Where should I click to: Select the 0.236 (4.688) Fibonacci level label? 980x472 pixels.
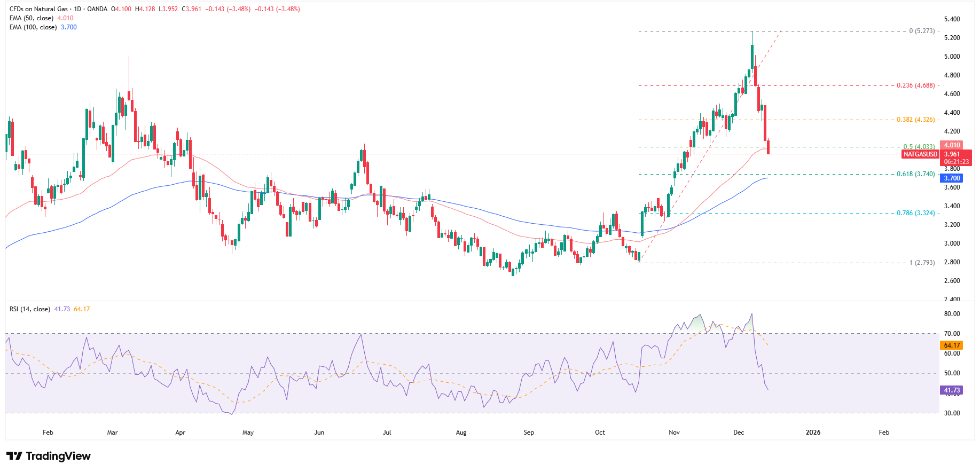click(915, 85)
